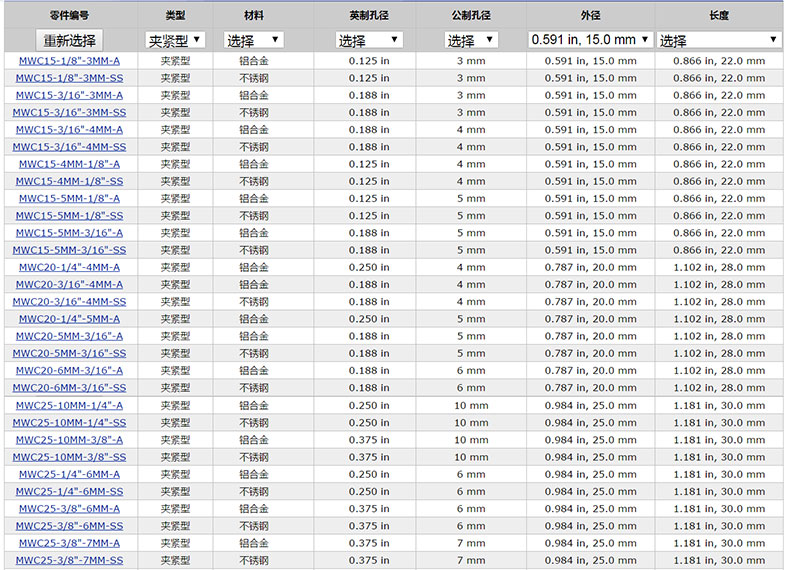Open part link MWC25-10MM-1/4"-A

tap(69, 405)
